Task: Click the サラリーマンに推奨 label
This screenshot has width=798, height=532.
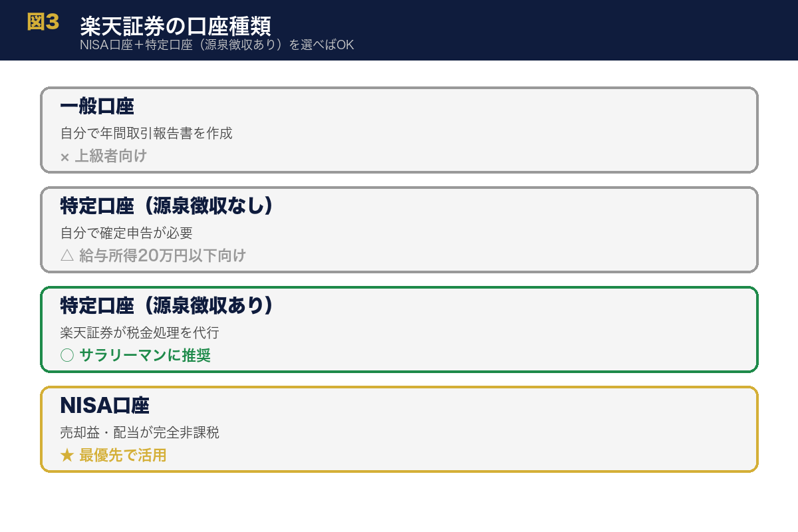Action: click(145, 355)
